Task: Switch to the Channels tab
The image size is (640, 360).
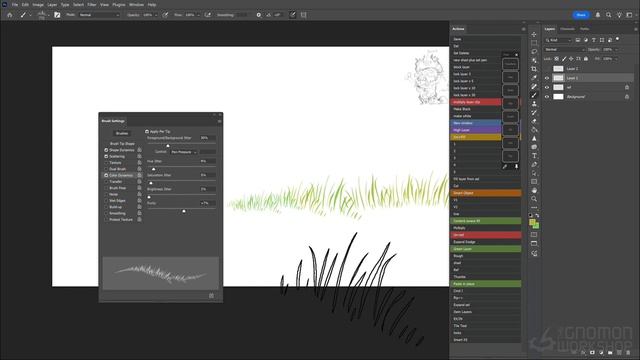Action: coord(567,29)
